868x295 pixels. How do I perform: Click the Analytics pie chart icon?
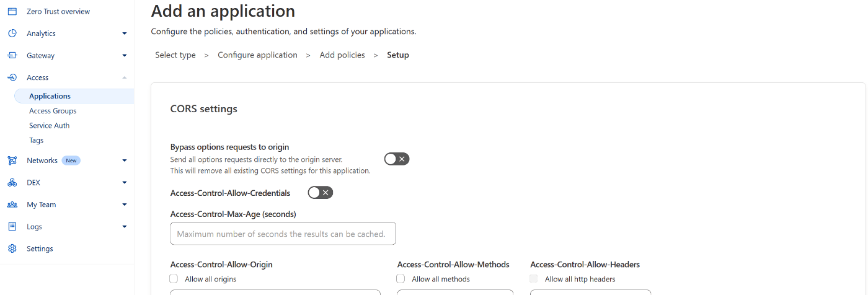pyautogui.click(x=12, y=33)
